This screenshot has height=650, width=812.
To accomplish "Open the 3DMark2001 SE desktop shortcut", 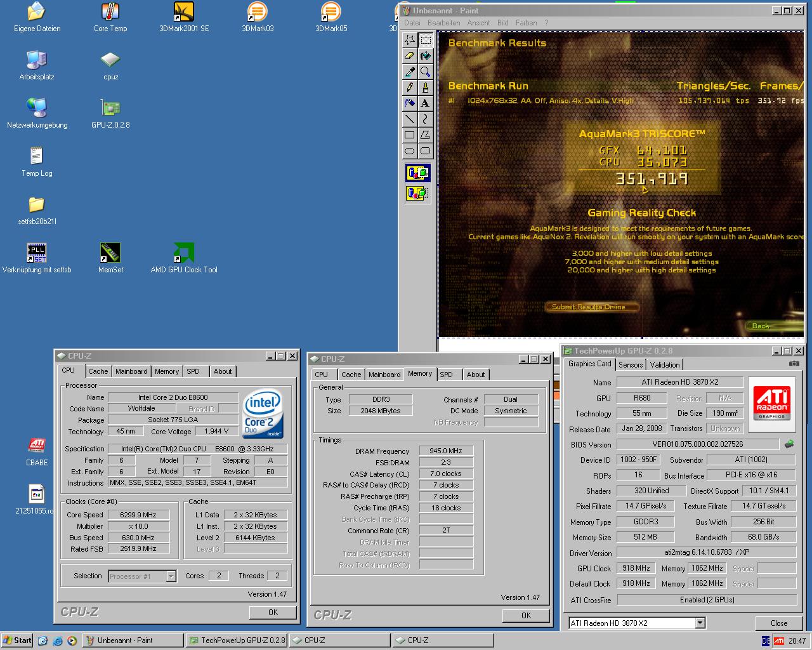I will point(184,18).
